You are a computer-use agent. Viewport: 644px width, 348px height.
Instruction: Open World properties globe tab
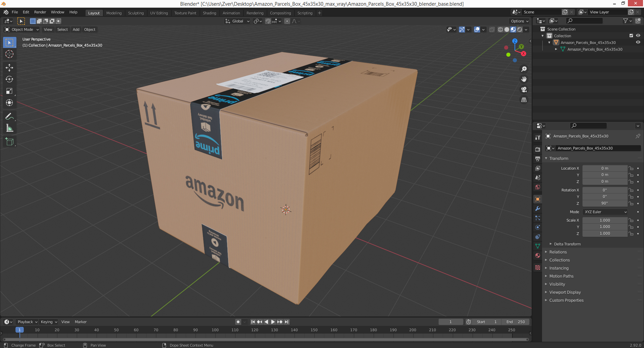click(538, 187)
